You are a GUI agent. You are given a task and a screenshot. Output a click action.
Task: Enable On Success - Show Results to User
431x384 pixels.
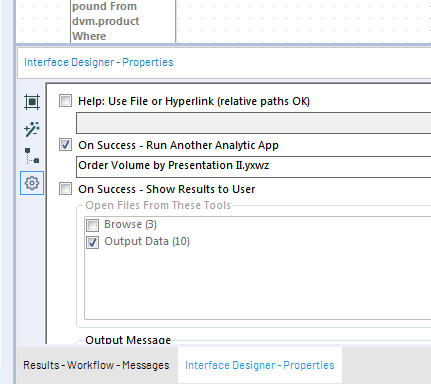tap(65, 189)
